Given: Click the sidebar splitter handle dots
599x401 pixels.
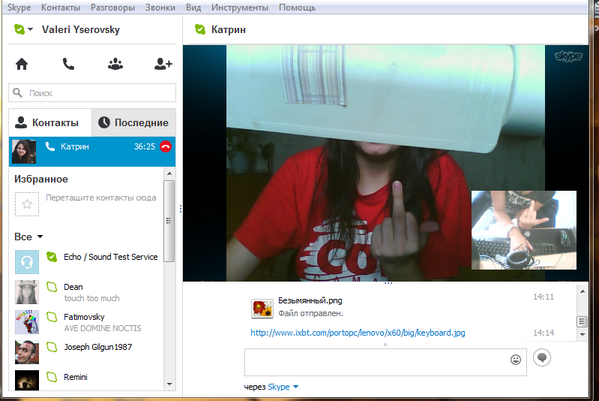Looking at the screenshot, I should [180, 209].
